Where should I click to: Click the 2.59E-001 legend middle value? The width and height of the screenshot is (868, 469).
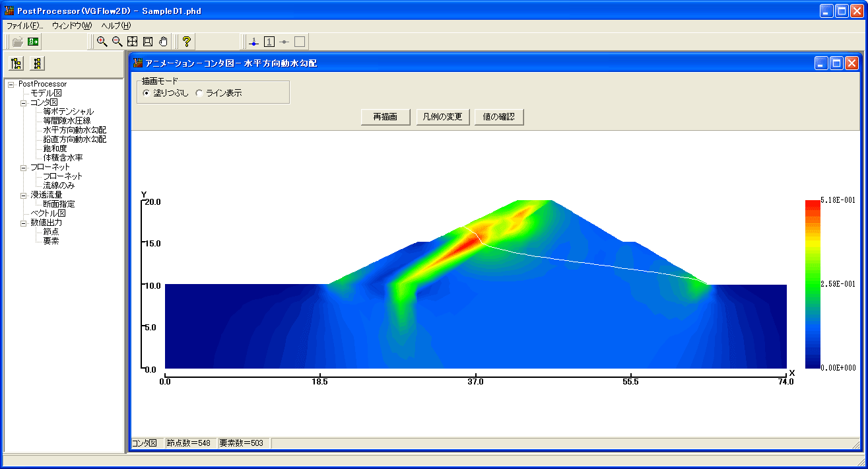click(838, 284)
